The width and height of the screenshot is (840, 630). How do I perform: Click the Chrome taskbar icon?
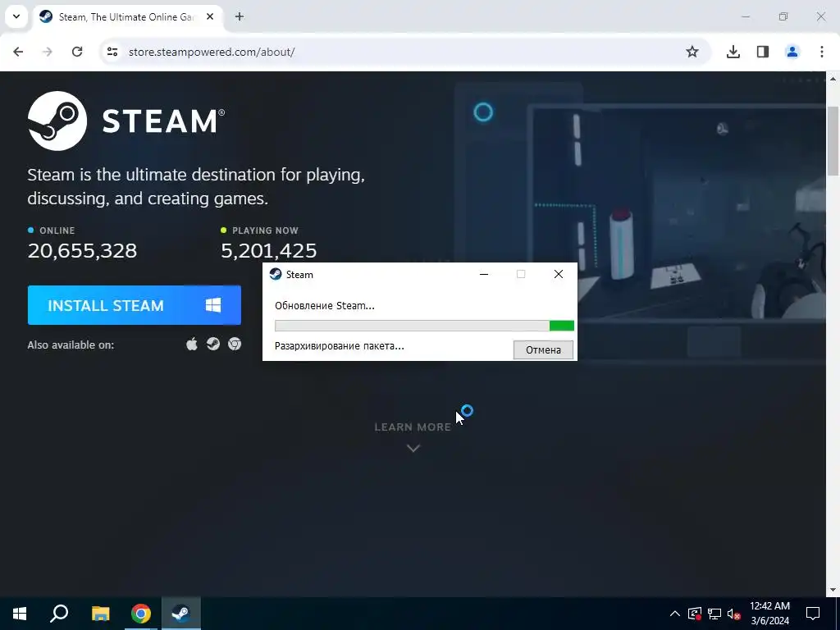(141, 614)
